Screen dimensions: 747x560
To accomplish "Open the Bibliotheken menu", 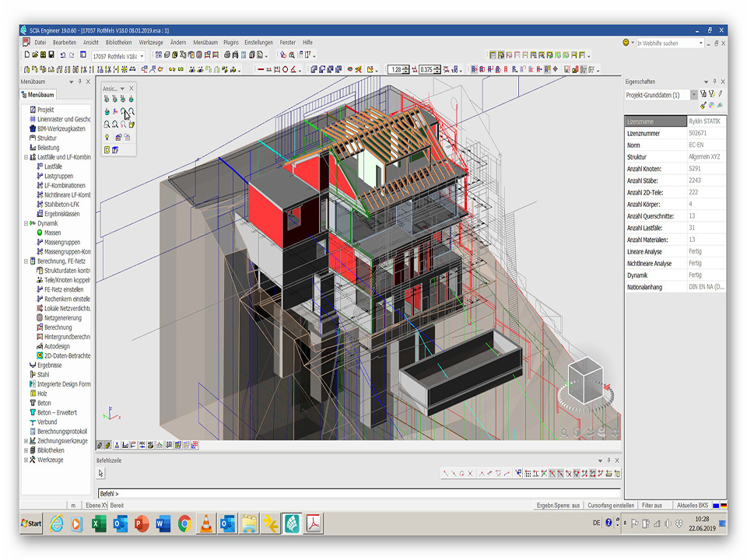I will click(118, 42).
